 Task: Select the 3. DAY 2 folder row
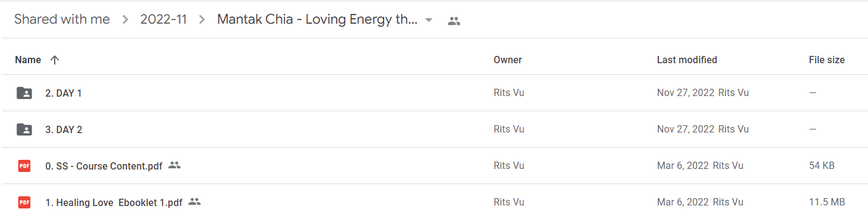[434, 129]
